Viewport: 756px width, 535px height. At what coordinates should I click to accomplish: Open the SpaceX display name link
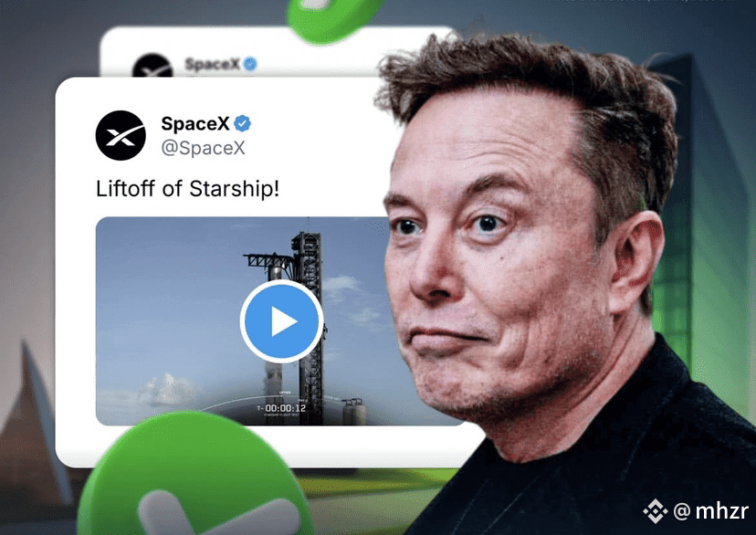[x=195, y=124]
